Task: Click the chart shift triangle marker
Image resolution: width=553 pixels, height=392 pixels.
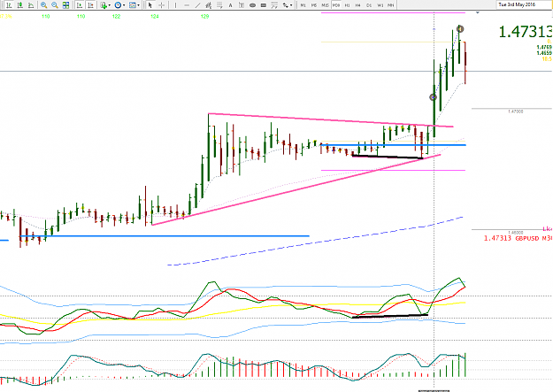Action: [478, 12]
